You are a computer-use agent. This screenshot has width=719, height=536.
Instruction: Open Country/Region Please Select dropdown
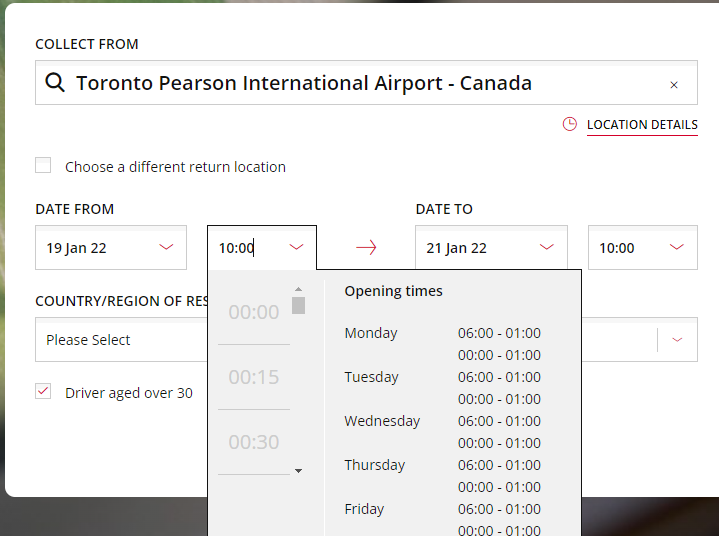[x=120, y=340]
